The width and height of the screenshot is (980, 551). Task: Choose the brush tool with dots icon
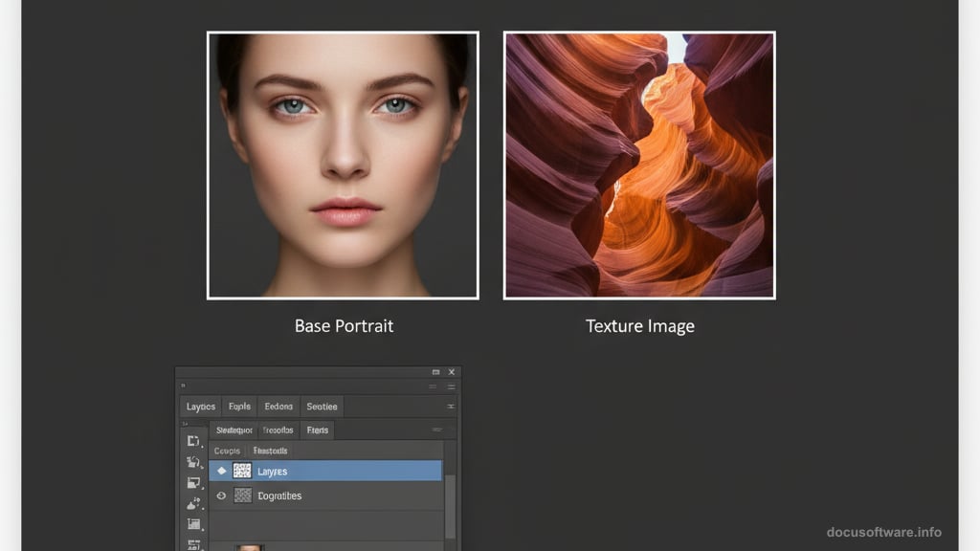(193, 503)
